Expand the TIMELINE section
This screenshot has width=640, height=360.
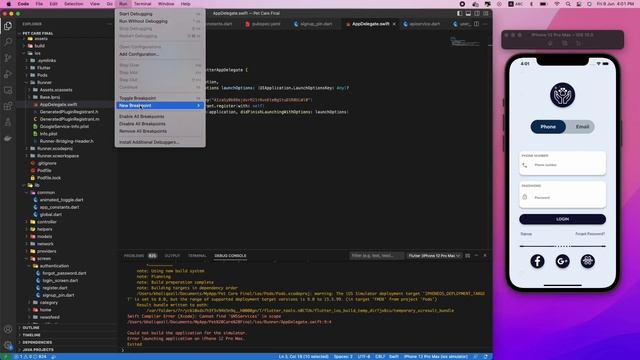pos(31,335)
